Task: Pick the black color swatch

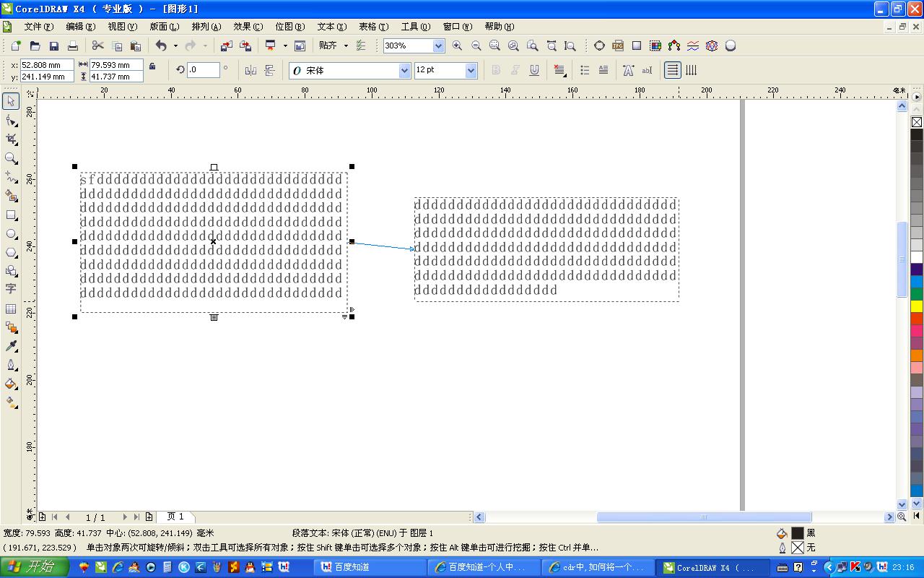Action: (x=917, y=134)
